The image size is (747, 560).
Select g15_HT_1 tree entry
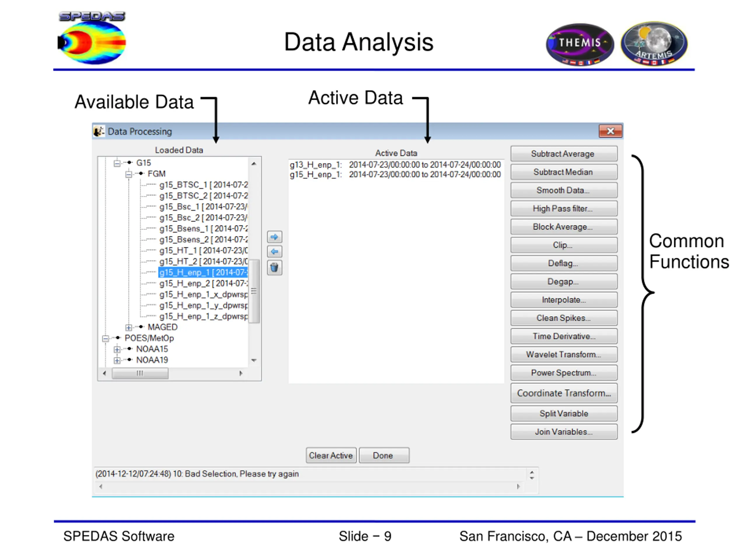pos(203,251)
